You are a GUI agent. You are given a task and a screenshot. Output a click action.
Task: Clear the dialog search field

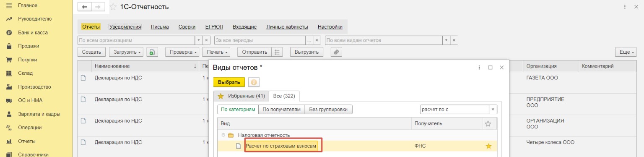pos(493,109)
